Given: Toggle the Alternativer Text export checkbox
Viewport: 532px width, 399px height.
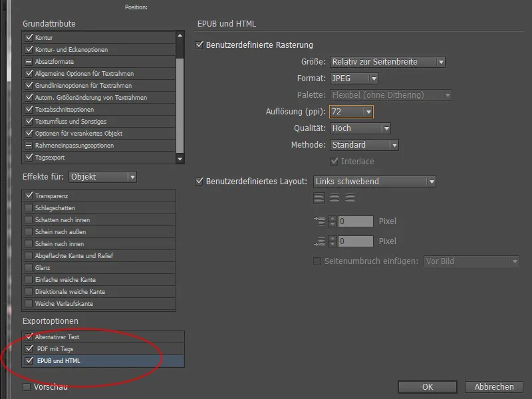Looking at the screenshot, I should 29,336.
